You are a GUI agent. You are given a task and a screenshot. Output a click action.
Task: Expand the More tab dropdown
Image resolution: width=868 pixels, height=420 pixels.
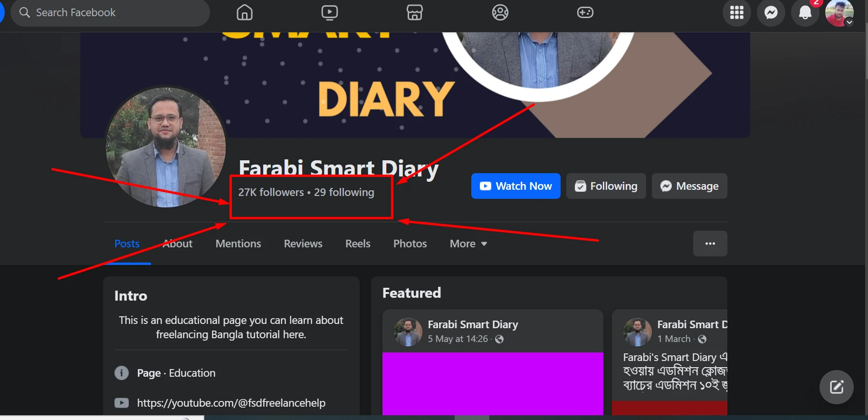468,244
